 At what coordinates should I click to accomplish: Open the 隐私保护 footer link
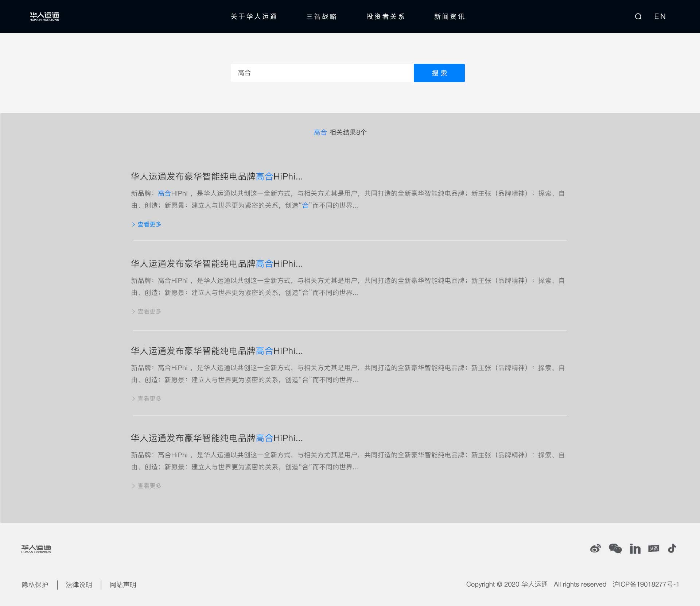point(35,585)
